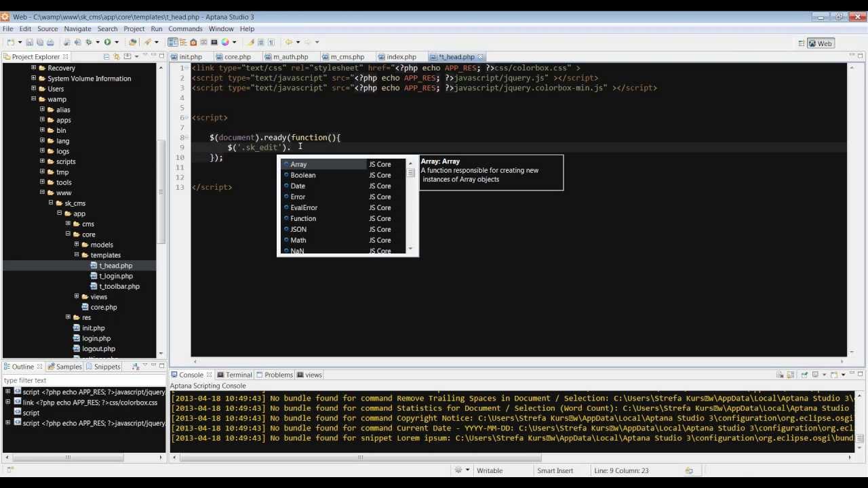Click the status bar gear icon
This screenshot has width=868, height=488.
[x=458, y=470]
